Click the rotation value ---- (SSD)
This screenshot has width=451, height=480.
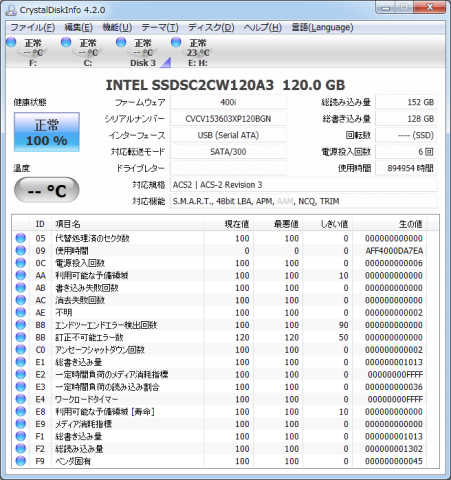(406, 135)
